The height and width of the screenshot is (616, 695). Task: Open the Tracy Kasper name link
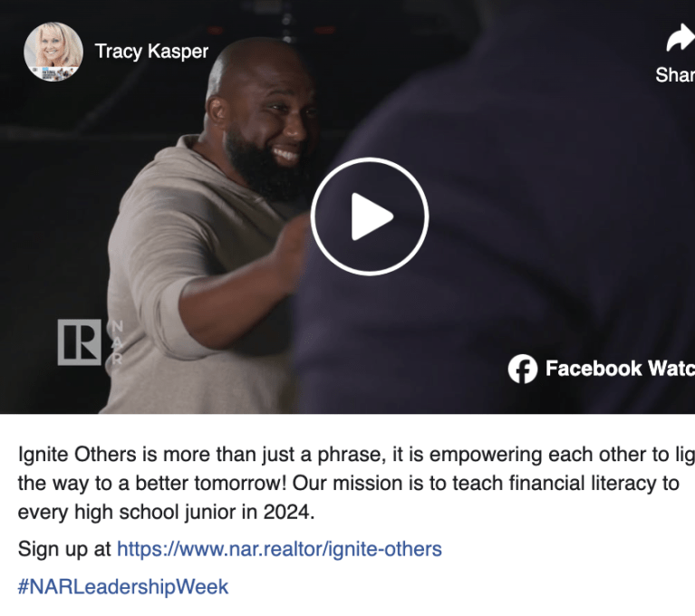(x=151, y=52)
